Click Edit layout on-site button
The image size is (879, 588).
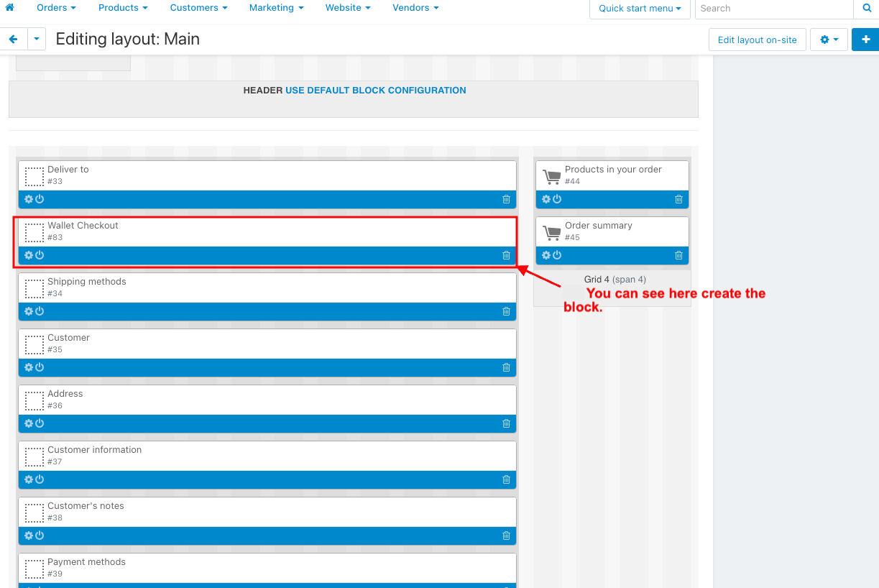[757, 40]
